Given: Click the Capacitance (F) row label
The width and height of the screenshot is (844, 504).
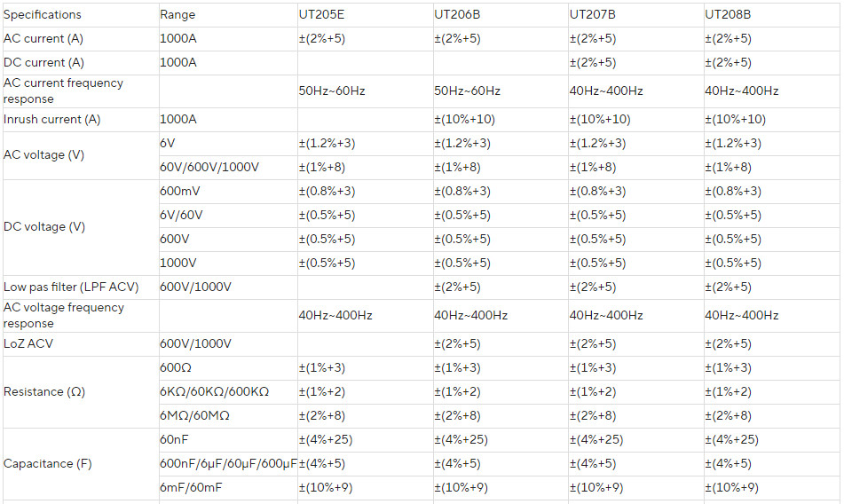Looking at the screenshot, I should tap(47, 464).
